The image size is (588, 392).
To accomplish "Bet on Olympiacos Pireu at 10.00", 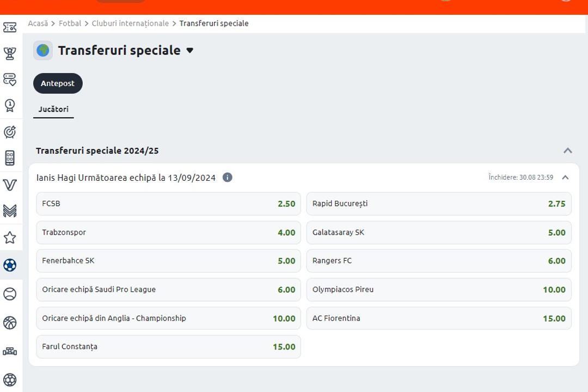I will coord(439,290).
